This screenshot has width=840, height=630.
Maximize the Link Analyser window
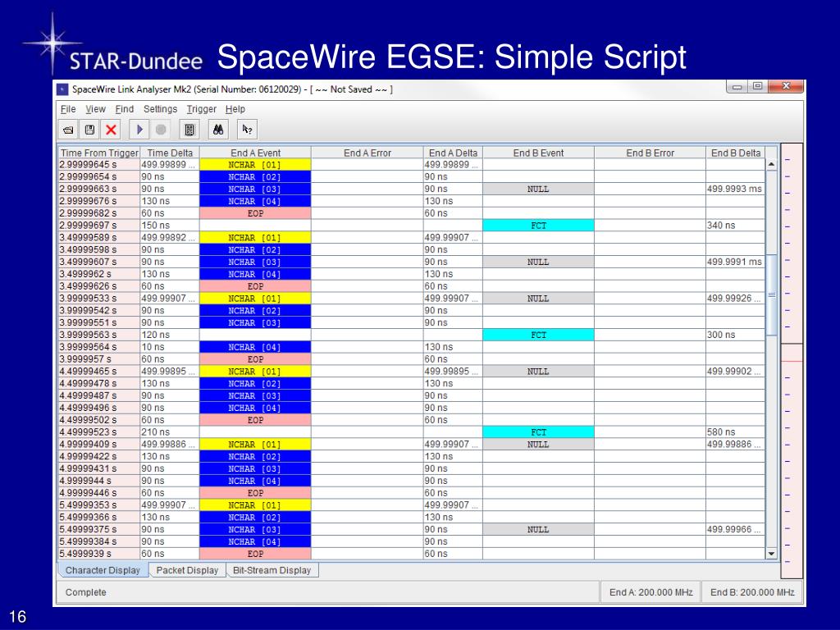757,86
